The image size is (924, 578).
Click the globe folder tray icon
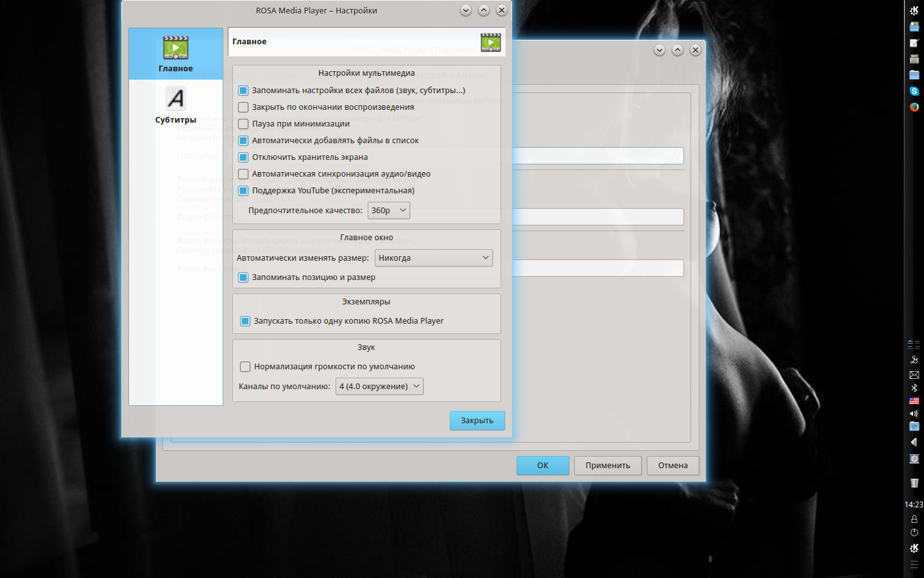914,426
